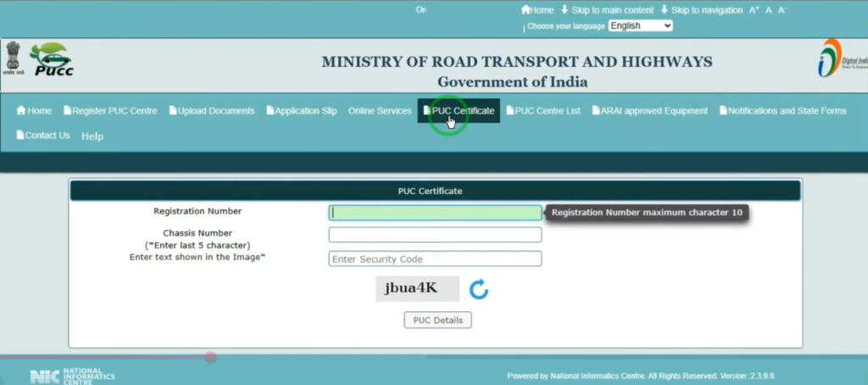
Task: Click the PUC Certificate panel header
Action: point(435,191)
